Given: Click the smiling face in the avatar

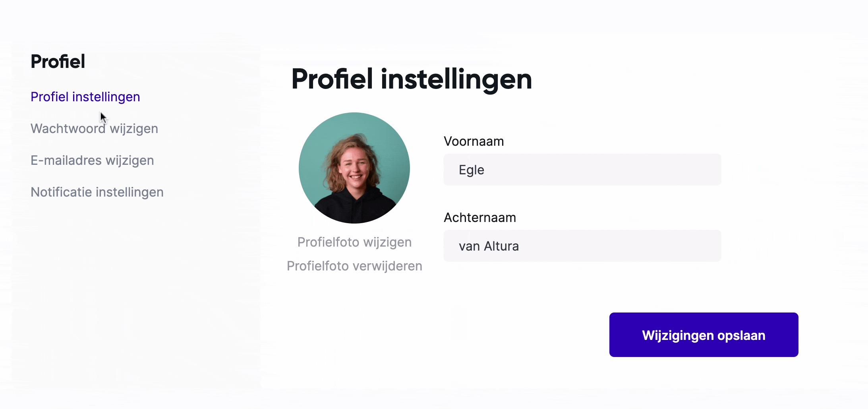Looking at the screenshot, I should (355, 165).
